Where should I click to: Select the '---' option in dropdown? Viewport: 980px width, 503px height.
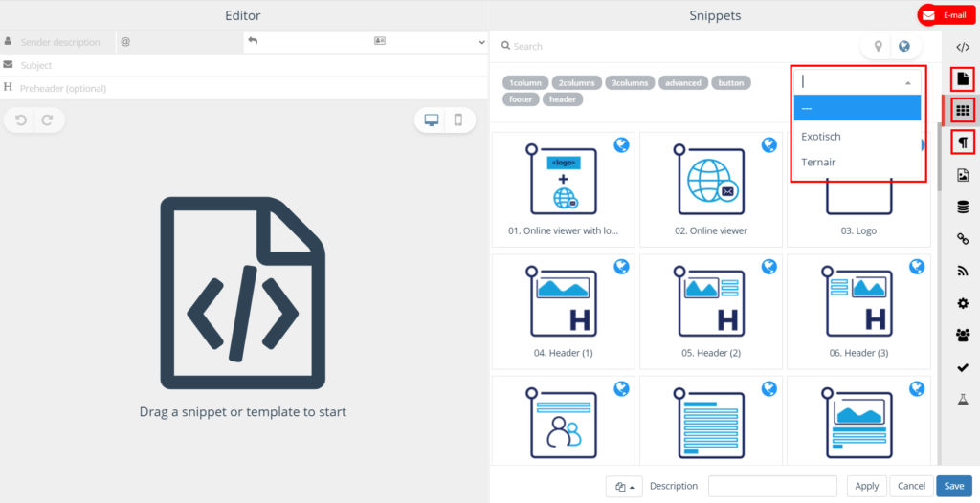pyautogui.click(x=857, y=108)
